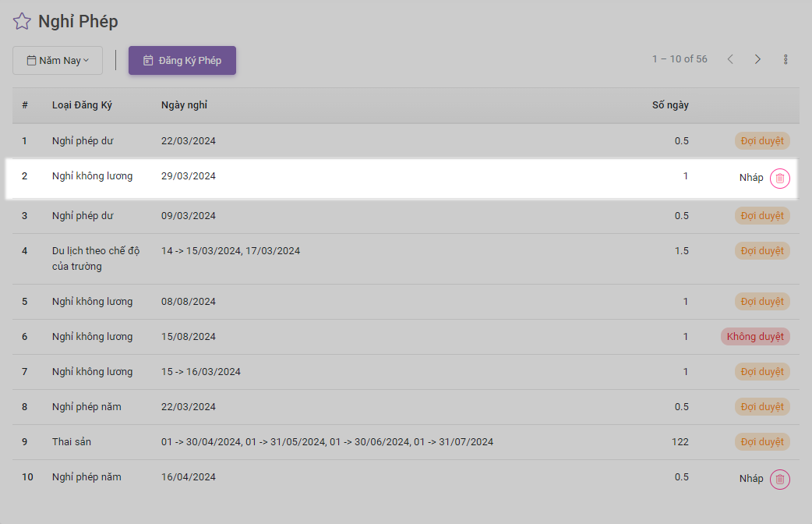Click the Đăng Ký Phép button

pyautogui.click(x=182, y=61)
